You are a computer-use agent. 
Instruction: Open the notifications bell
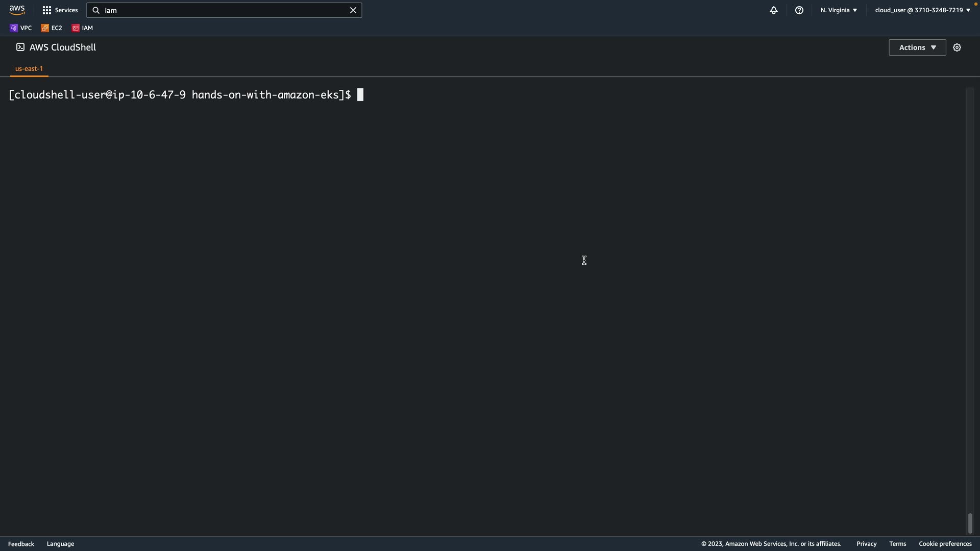pyautogui.click(x=773, y=10)
